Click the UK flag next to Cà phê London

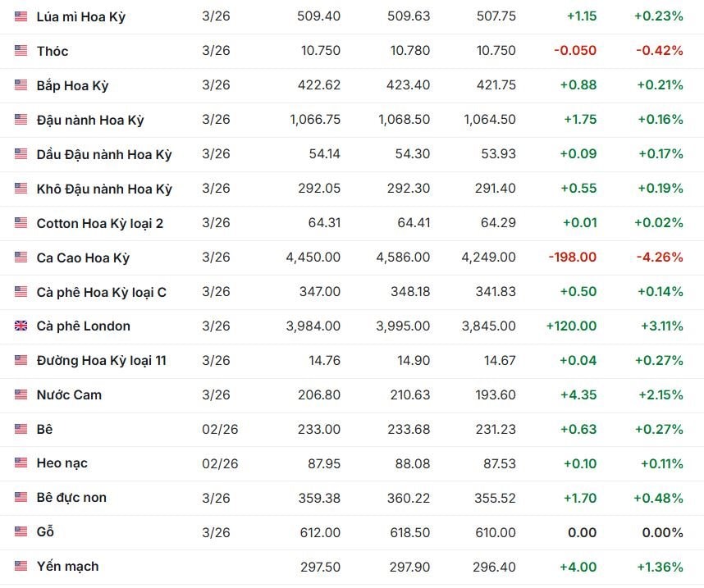[21, 326]
